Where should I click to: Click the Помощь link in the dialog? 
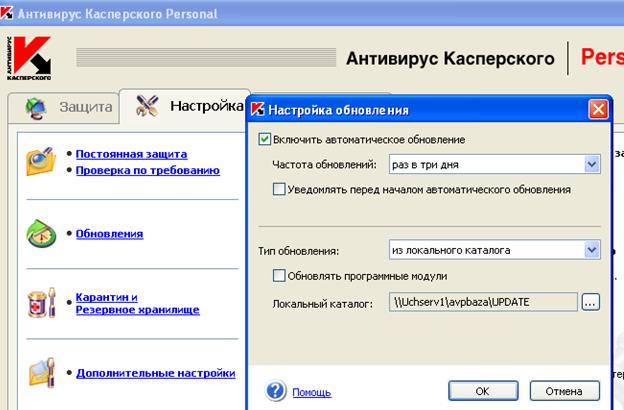pyautogui.click(x=312, y=392)
